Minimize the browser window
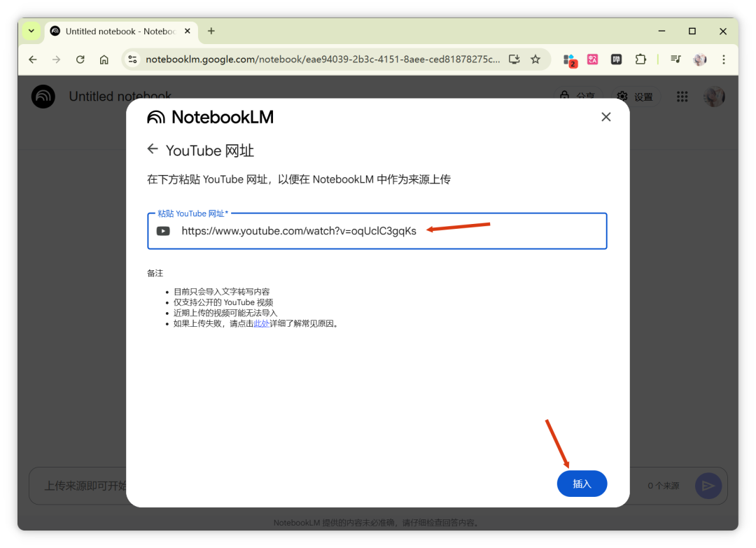This screenshot has height=548, width=756. (x=662, y=31)
